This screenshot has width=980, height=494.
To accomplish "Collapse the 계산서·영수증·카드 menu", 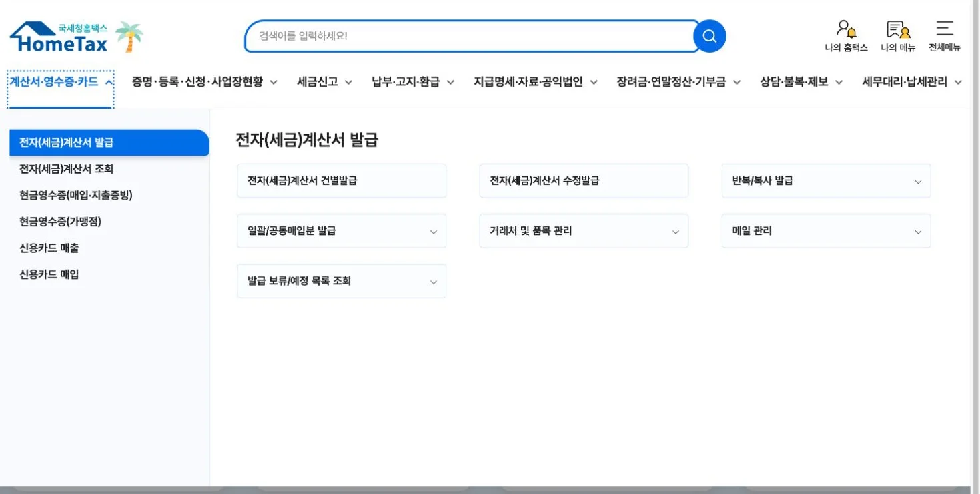I will [60, 82].
